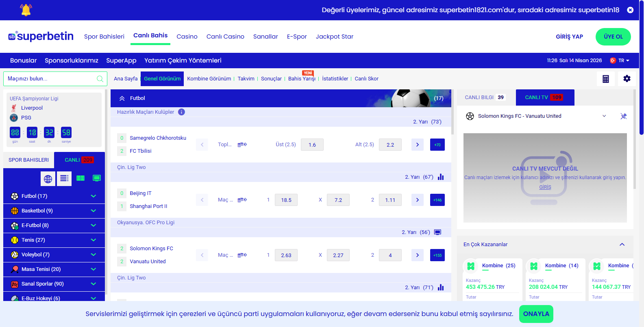Open the live TV match selector dropdown
Screen dimensions: 644x327
click(604, 116)
